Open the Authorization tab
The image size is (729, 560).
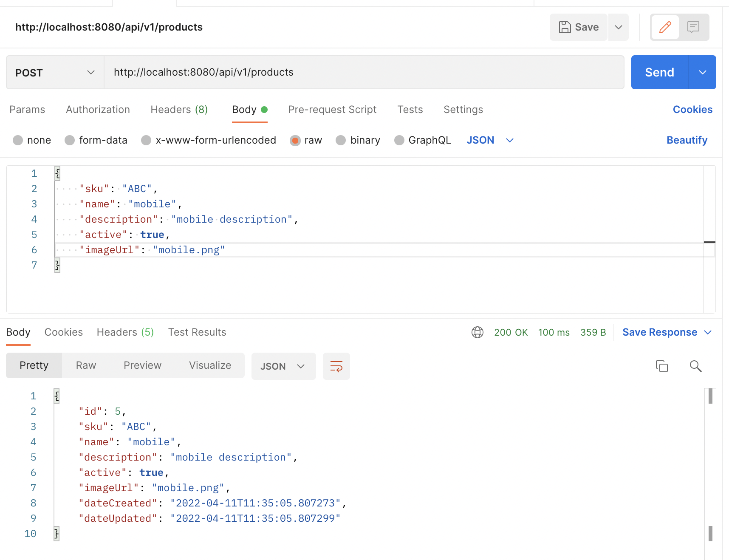coord(98,110)
